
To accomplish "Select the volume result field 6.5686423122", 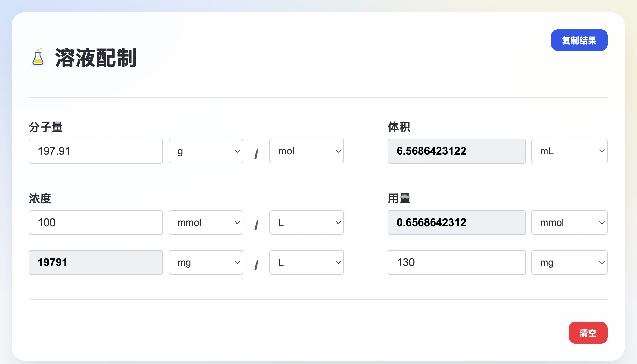I will [456, 151].
